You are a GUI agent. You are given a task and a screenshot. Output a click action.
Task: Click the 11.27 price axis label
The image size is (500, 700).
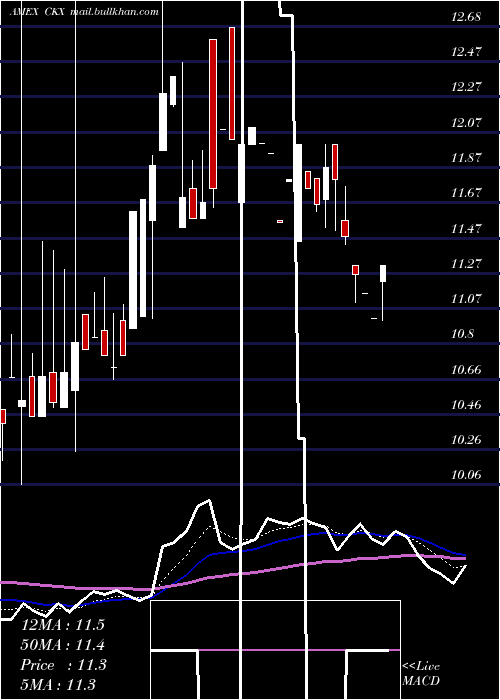(466, 263)
